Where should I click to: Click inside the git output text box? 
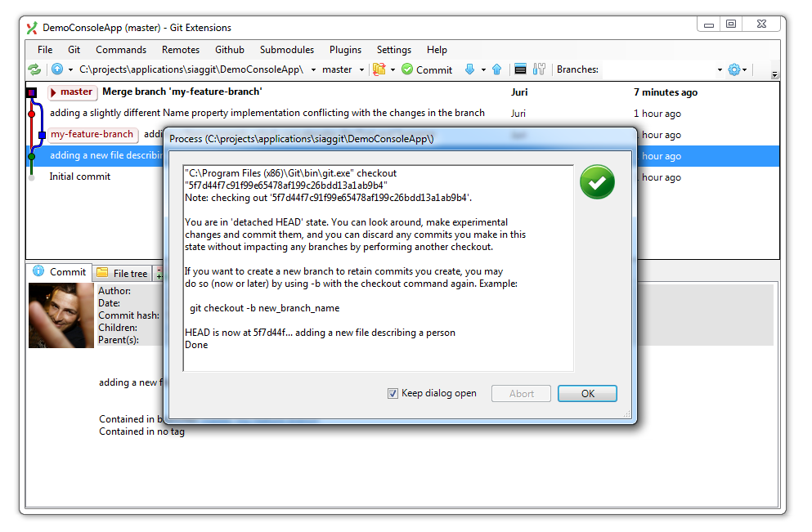[x=379, y=268]
